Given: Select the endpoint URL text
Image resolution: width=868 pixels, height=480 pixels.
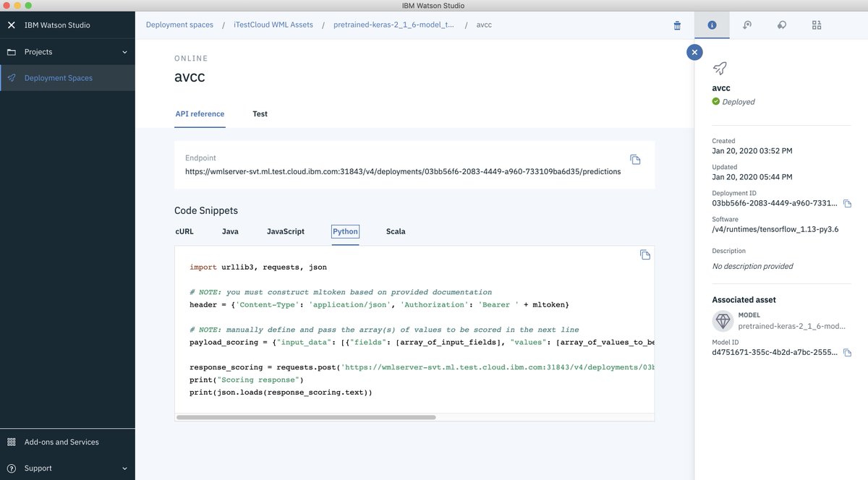Looking at the screenshot, I should pyautogui.click(x=403, y=172).
